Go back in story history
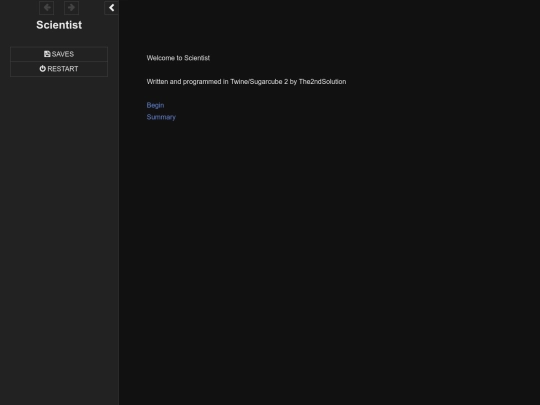The width and height of the screenshot is (540, 405). pyautogui.click(x=46, y=8)
